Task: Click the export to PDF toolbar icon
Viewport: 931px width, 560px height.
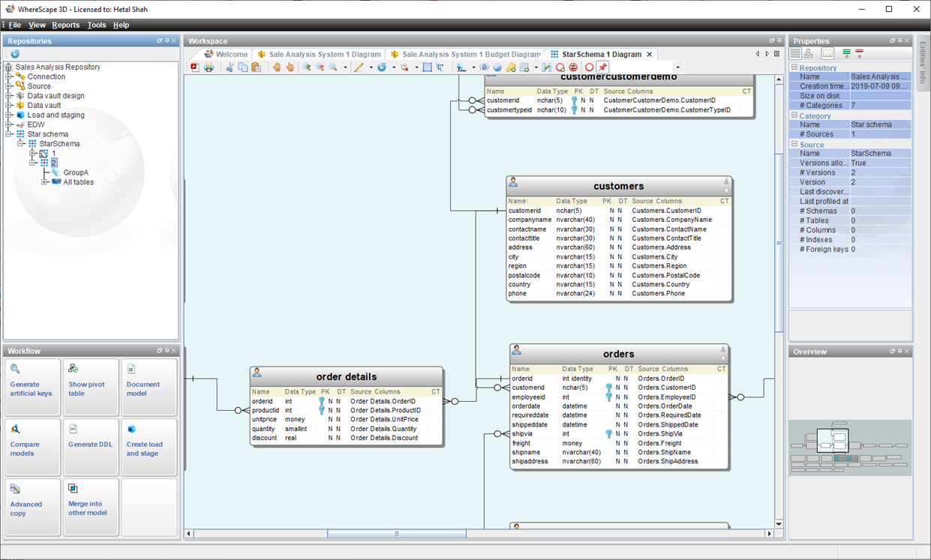Action: 195,67
